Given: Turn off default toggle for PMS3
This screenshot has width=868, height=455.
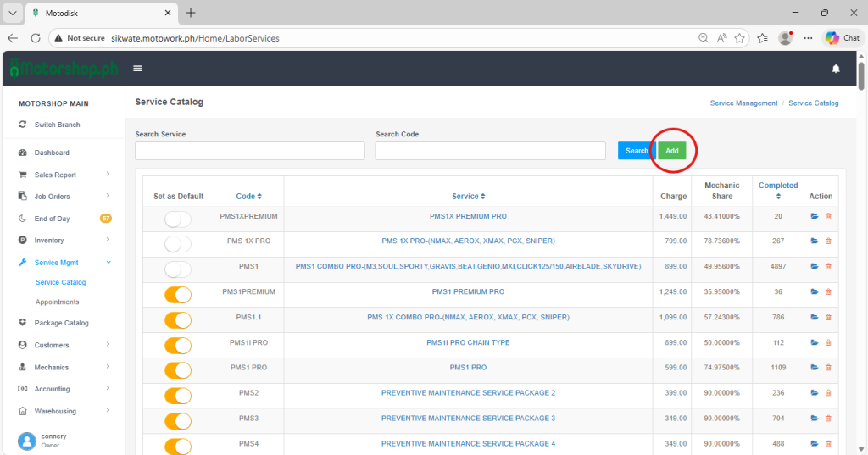Looking at the screenshot, I should tap(178, 421).
